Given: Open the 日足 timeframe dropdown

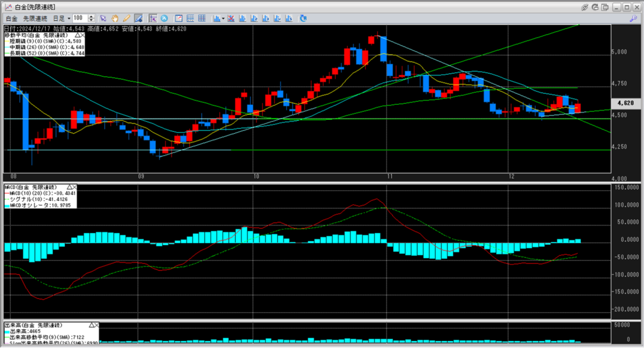Looking at the screenshot, I should (62, 19).
